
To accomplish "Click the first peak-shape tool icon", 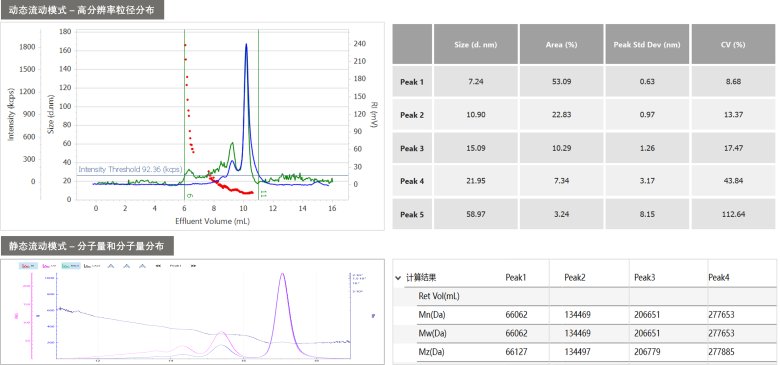I will [111, 266].
